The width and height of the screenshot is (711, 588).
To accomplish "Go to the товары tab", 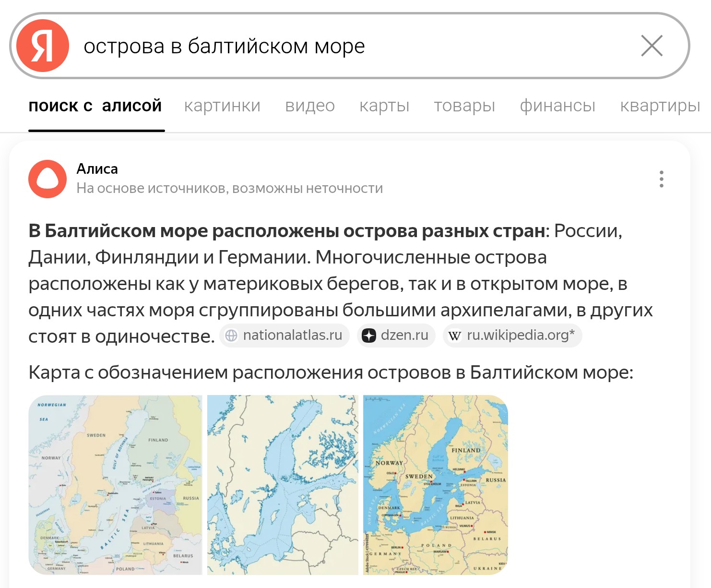I will pyautogui.click(x=464, y=106).
